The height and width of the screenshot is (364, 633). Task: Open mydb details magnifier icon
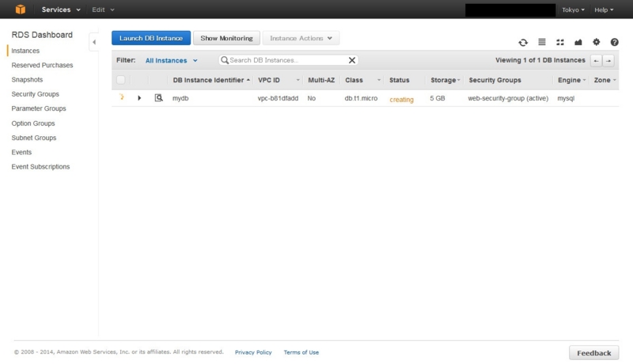(159, 97)
